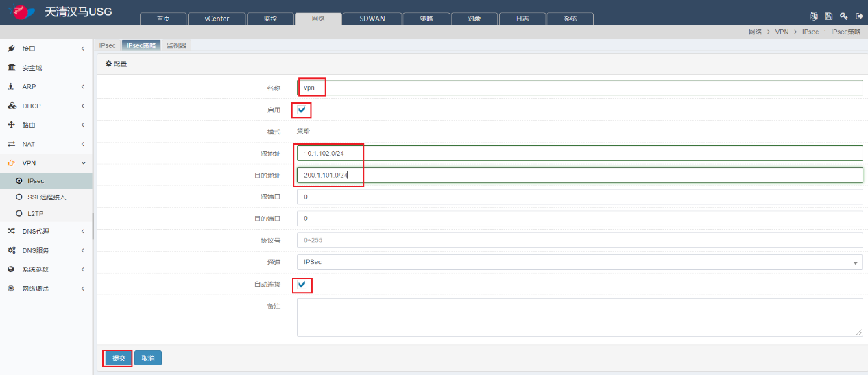Click into the 名称 field containing vpn
Screen dimensions: 868x375
pyautogui.click(x=579, y=88)
